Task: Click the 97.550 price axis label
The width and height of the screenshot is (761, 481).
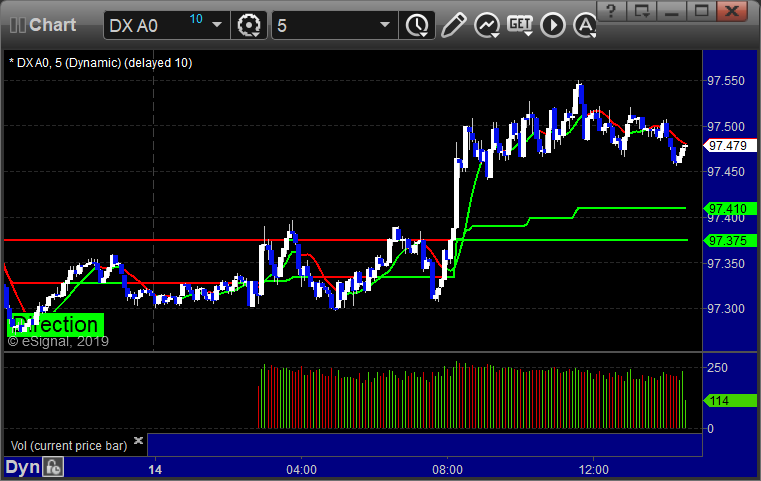Action: (x=726, y=81)
